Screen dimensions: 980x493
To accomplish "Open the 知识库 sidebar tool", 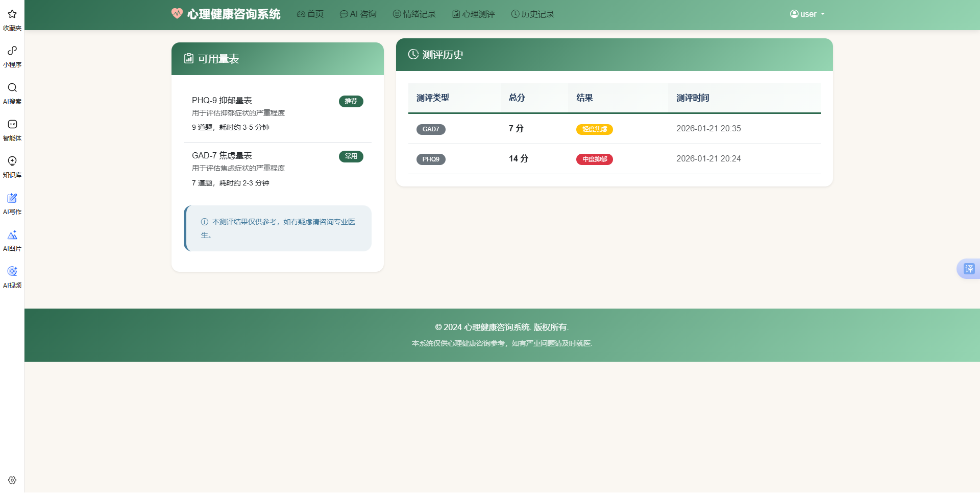I will 12,166.
